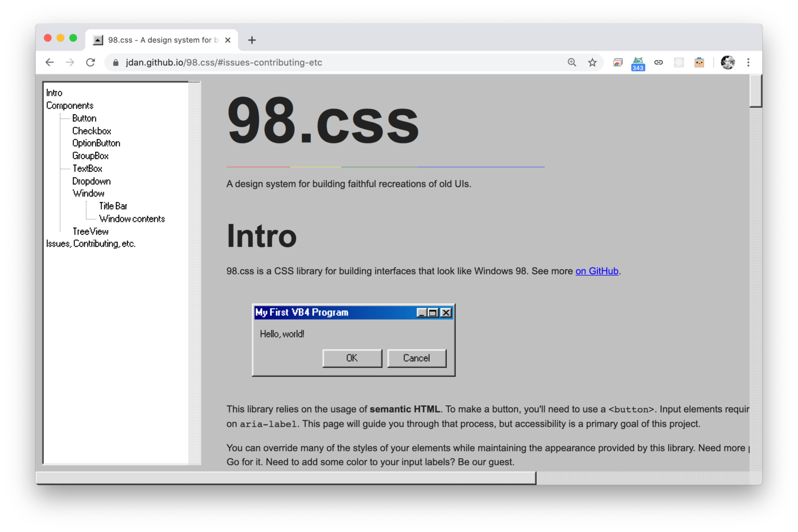Click the zoom magnifier icon in address bar
The image size is (798, 532).
click(x=572, y=62)
